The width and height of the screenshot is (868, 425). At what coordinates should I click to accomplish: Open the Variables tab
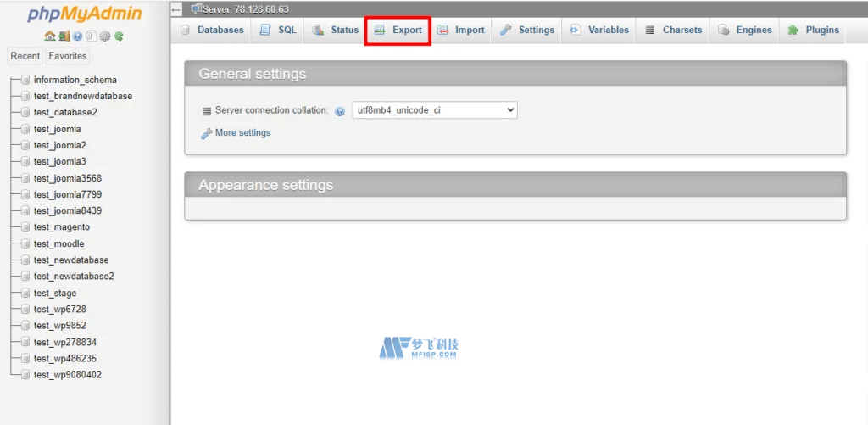[599, 30]
